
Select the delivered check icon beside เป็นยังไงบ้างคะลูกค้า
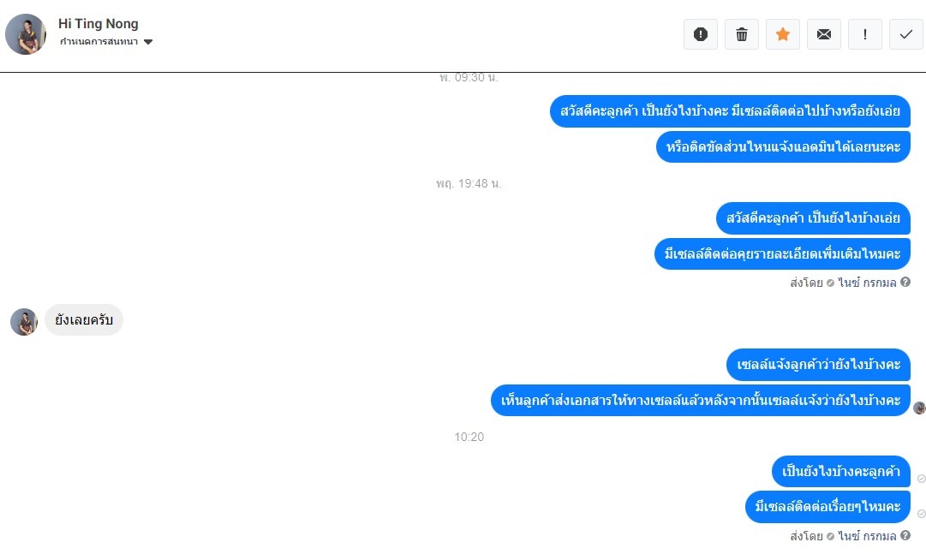pos(921,479)
